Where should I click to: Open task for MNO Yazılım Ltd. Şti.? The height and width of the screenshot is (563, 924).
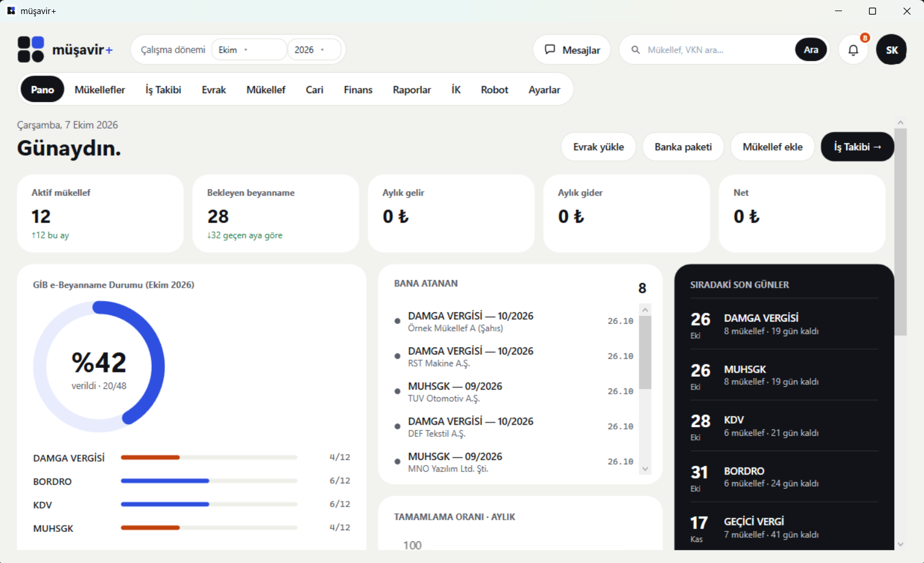pos(514,462)
